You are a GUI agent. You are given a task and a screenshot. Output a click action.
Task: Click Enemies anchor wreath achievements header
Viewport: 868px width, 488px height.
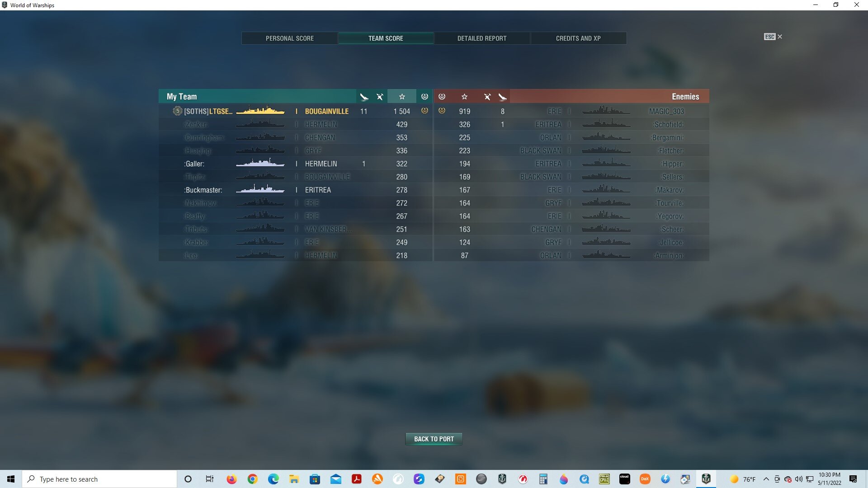point(442,96)
